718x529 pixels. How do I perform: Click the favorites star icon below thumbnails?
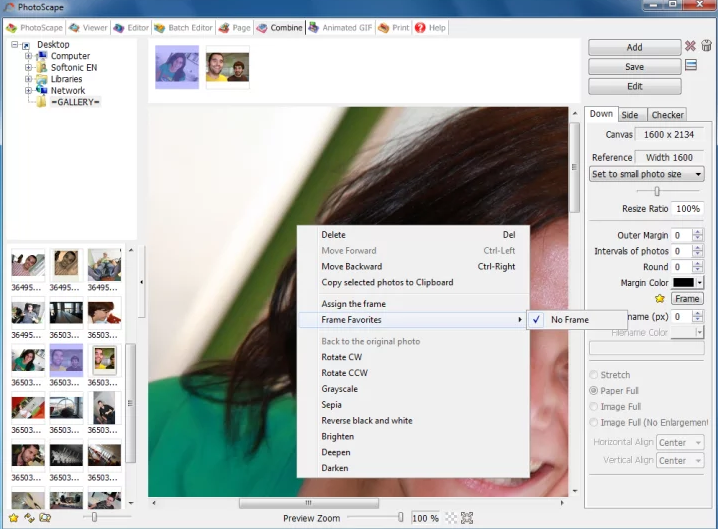[x=13, y=517]
